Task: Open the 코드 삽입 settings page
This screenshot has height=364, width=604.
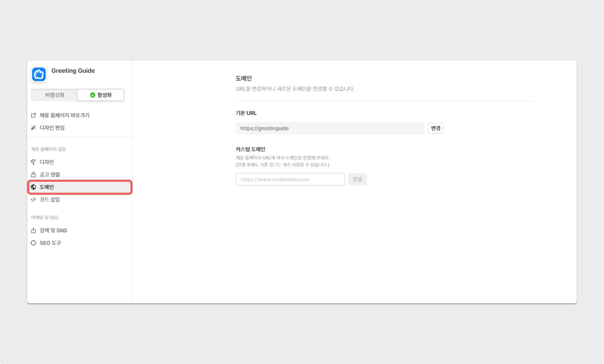Action: pyautogui.click(x=50, y=200)
